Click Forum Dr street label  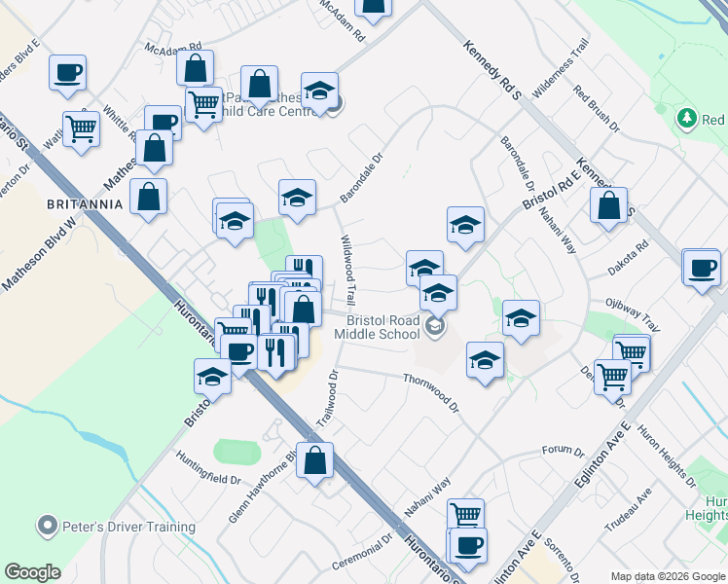(x=564, y=451)
